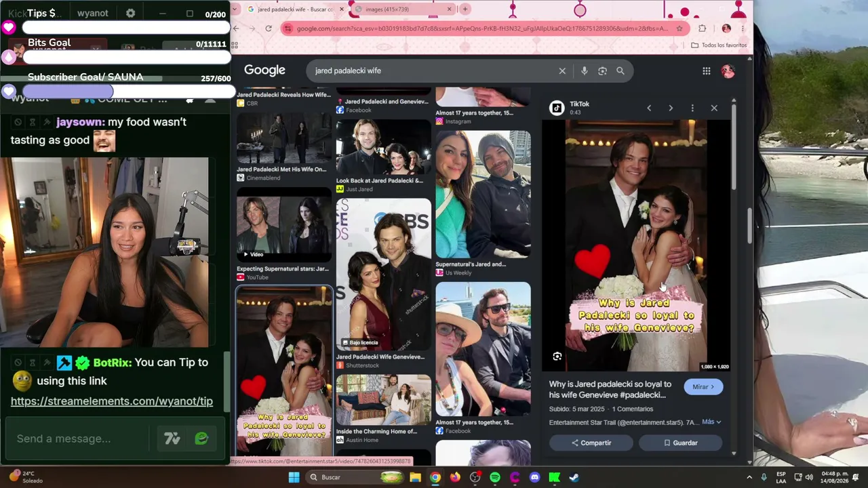Reload the page in the browser toolbar
868x488 pixels.
[x=269, y=28]
